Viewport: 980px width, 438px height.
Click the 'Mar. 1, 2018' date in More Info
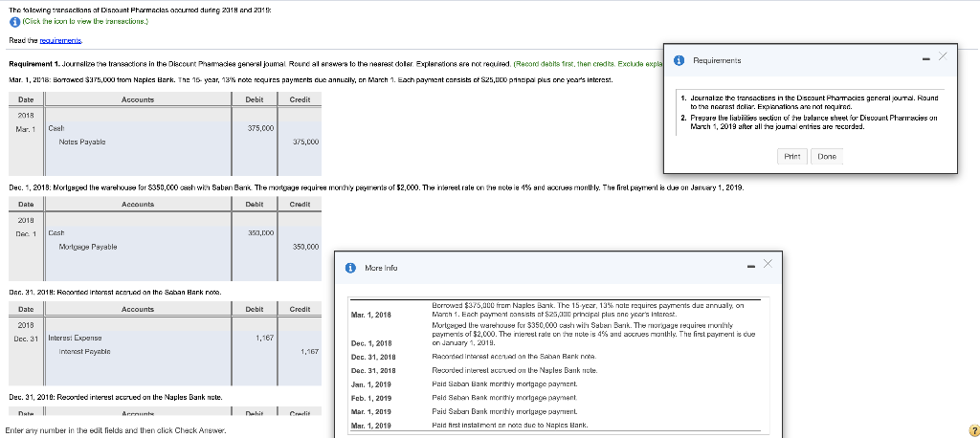pos(371,315)
